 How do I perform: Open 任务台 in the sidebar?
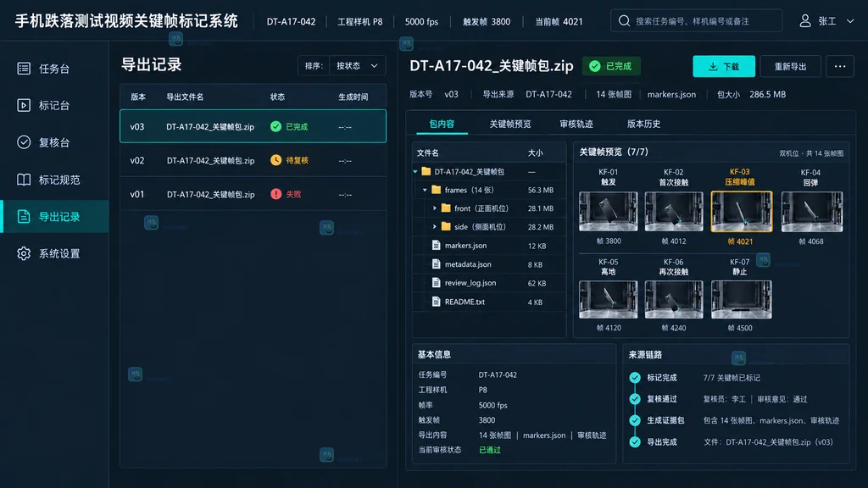point(54,69)
